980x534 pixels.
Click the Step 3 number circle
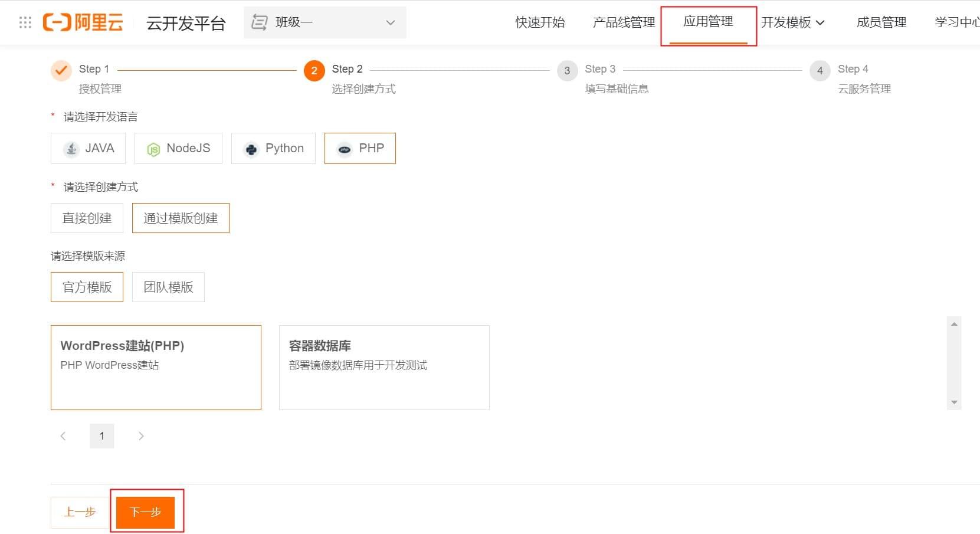567,71
